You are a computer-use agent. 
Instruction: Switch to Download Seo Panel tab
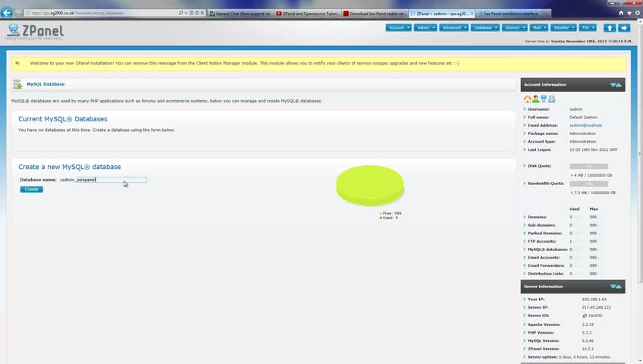375,14
